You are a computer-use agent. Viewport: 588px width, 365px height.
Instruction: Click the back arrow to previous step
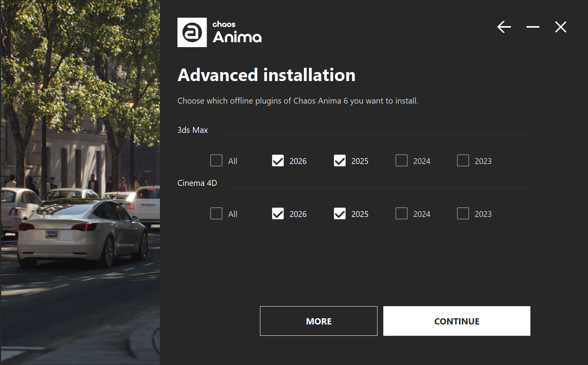pos(504,27)
